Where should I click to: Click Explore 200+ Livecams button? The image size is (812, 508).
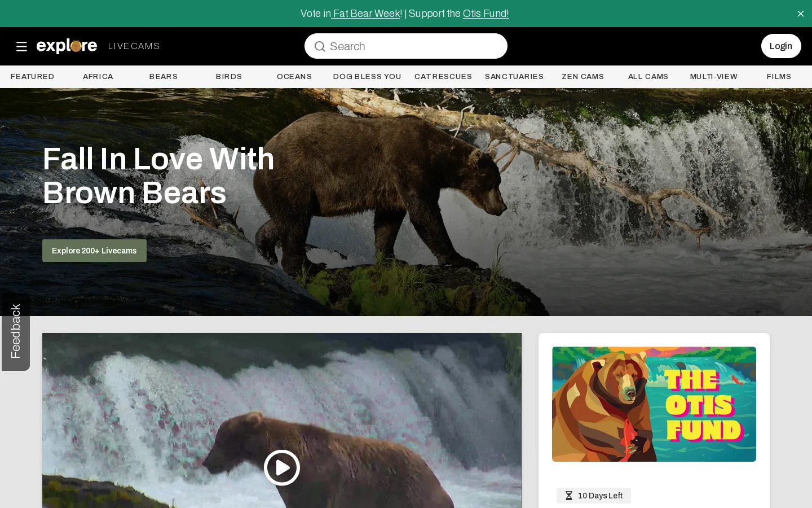tap(94, 251)
